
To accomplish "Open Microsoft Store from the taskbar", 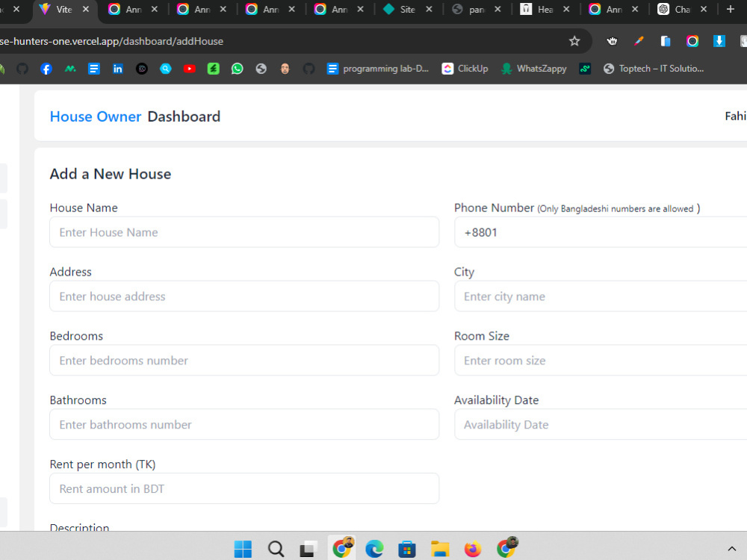I will coord(407,549).
